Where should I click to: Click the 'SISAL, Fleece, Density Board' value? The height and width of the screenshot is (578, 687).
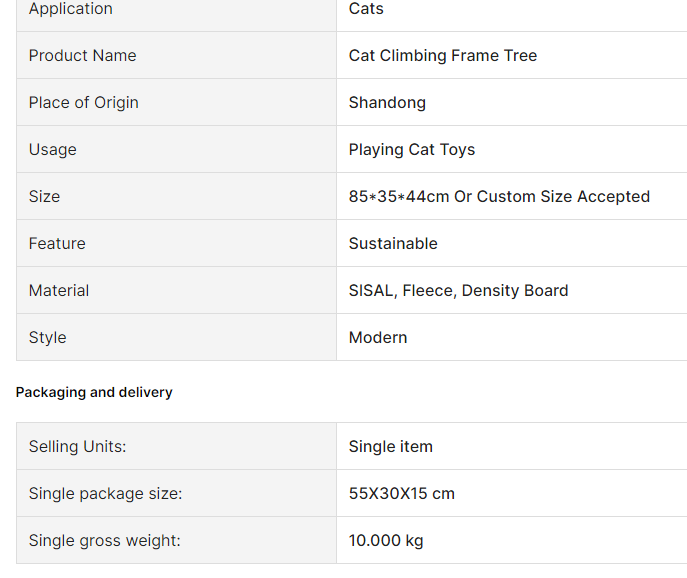pos(458,291)
